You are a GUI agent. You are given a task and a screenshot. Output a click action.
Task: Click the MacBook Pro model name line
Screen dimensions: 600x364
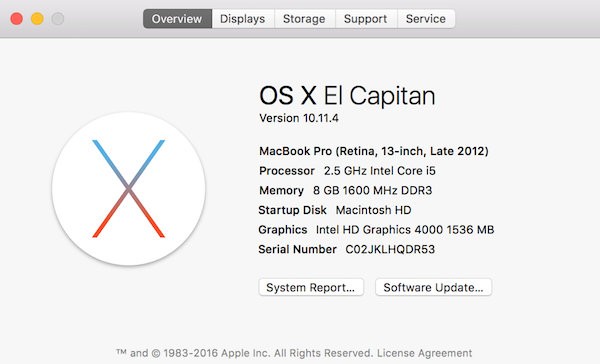tap(374, 151)
